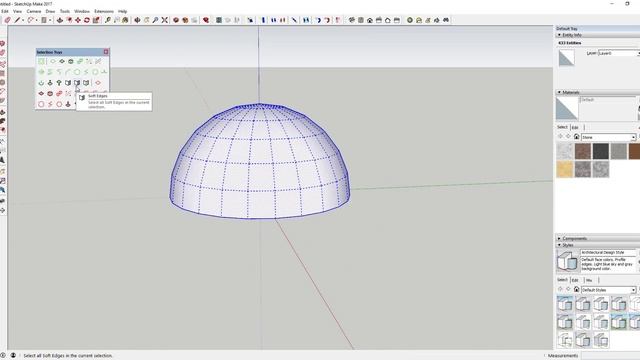Select the Zoom magnifier tool
The height and width of the screenshot is (360, 640).
click(x=155, y=20)
